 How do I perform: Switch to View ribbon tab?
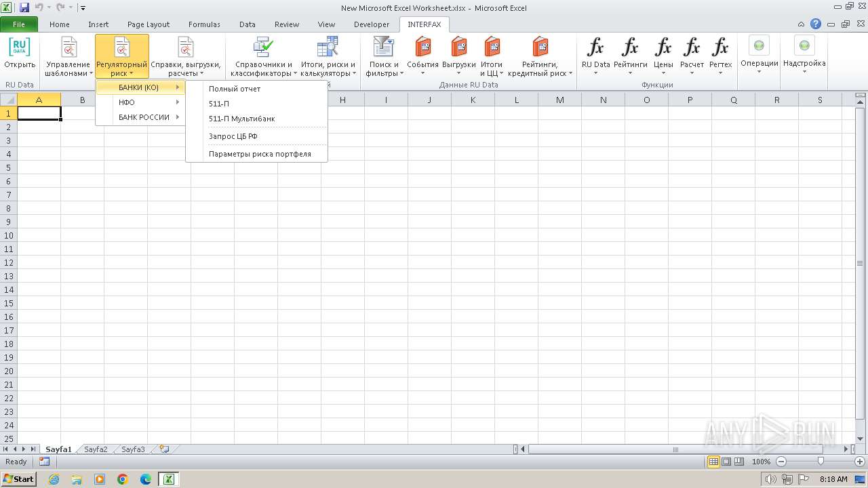[x=327, y=24]
